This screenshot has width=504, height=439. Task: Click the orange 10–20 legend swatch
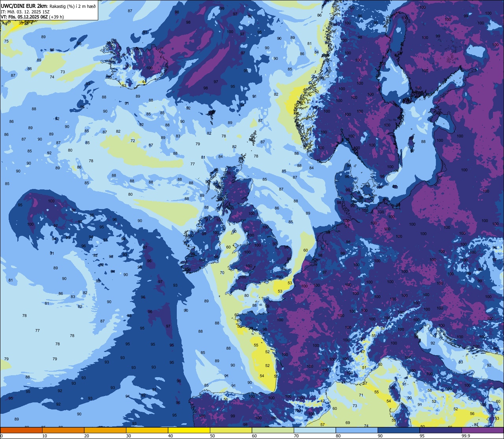63,430
